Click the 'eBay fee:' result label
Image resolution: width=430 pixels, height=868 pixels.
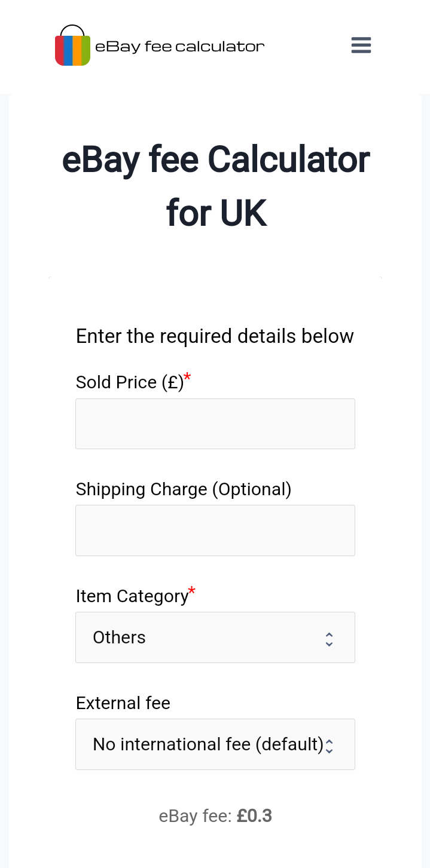(x=195, y=816)
